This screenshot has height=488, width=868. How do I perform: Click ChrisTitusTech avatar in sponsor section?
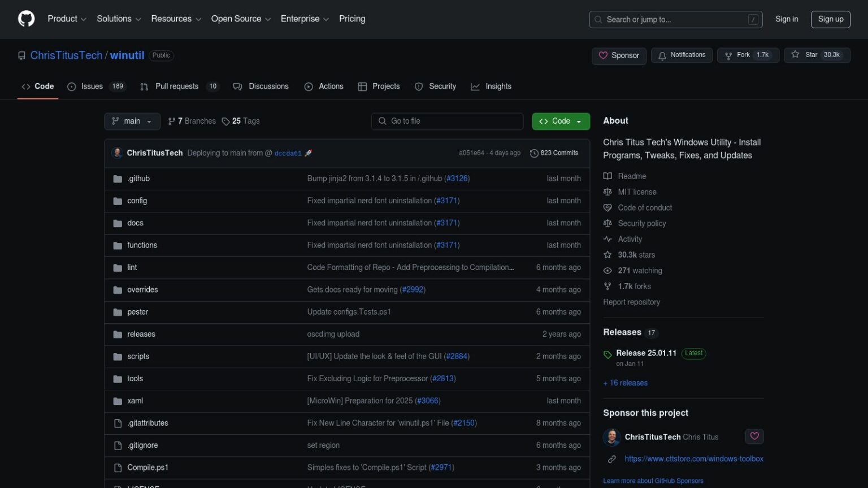coord(611,437)
